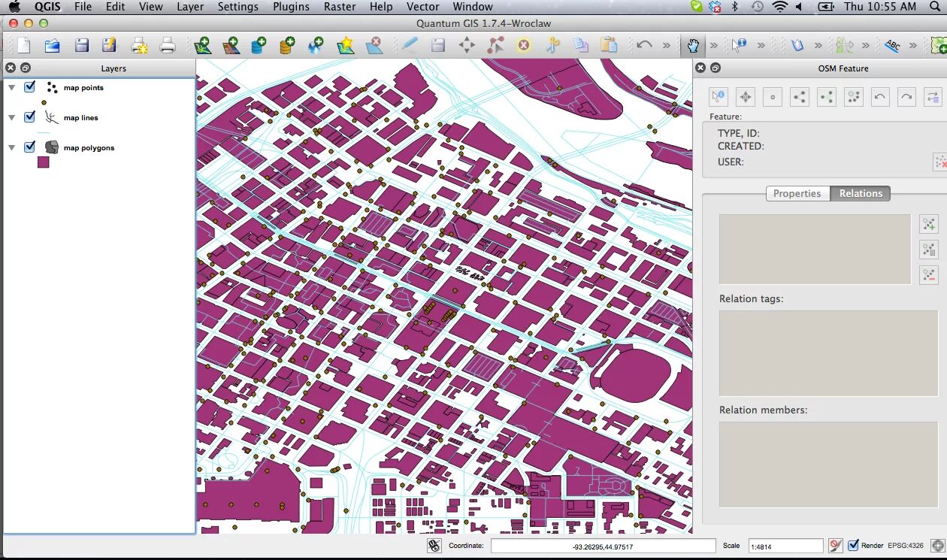
Task: Click remove feature icon beside USER
Action: tap(939, 162)
